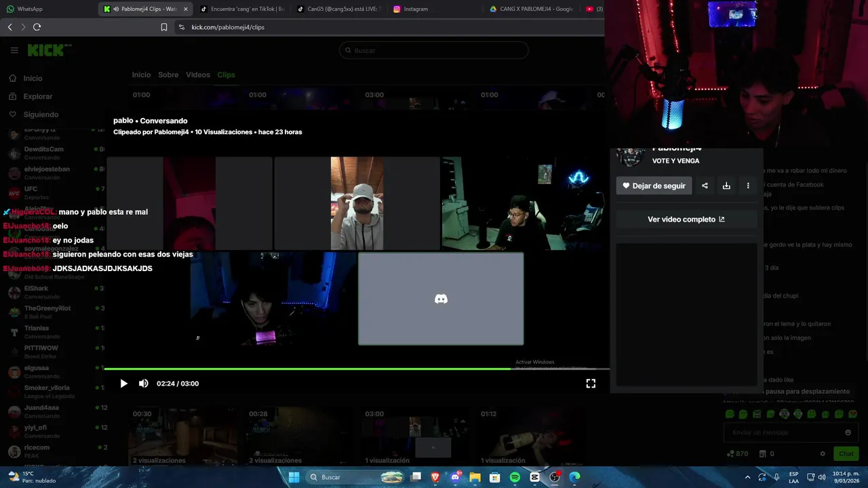Select the Clips tab
Screen dimensions: 868x488
[226, 75]
